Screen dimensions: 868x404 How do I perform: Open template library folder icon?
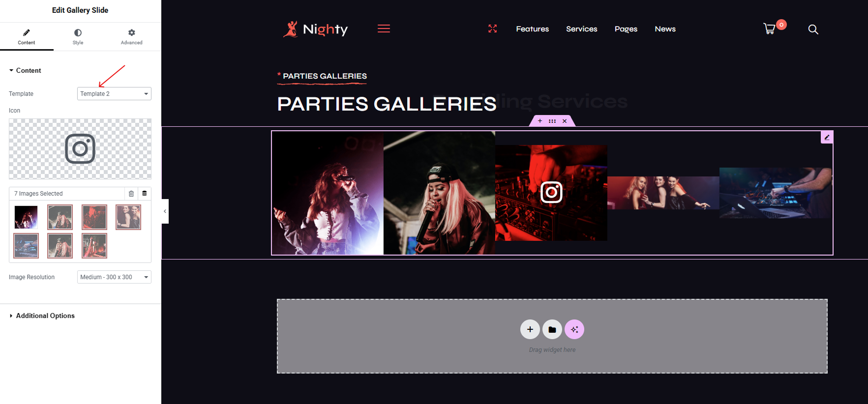(552, 329)
